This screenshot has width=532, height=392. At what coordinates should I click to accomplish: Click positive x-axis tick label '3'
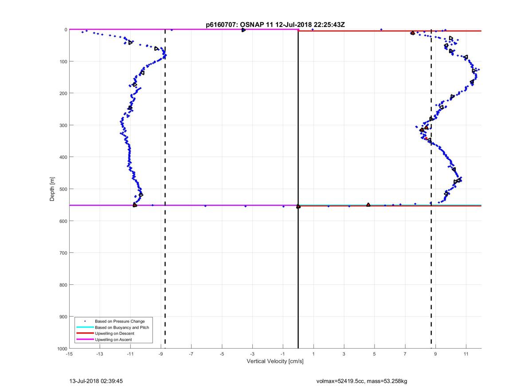pos(344,354)
